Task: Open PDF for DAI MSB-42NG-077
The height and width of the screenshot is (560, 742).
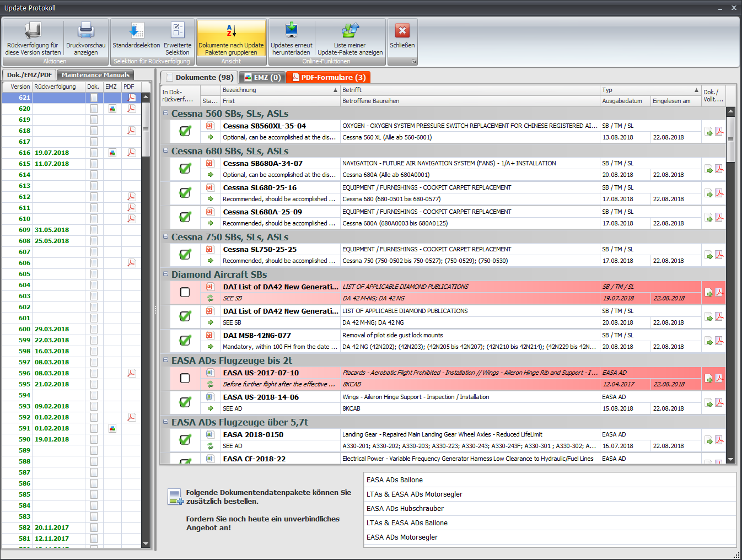Action: tap(719, 341)
